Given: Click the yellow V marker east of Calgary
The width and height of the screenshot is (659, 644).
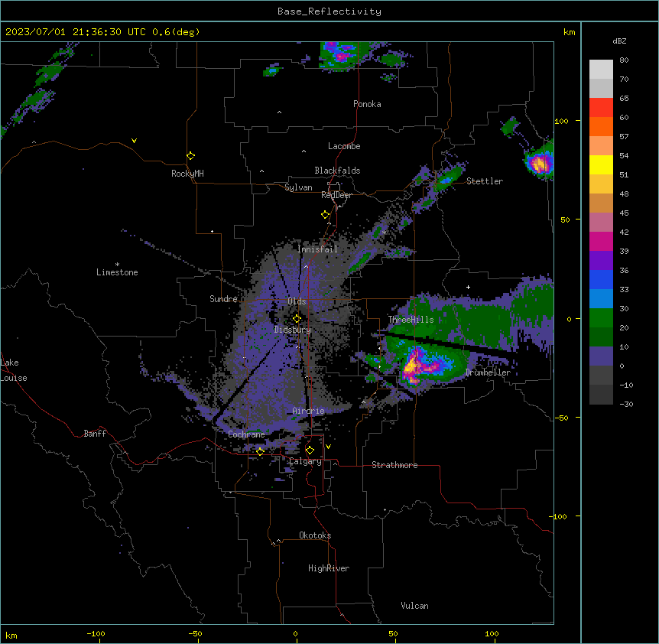Looking at the screenshot, I should (x=328, y=447).
